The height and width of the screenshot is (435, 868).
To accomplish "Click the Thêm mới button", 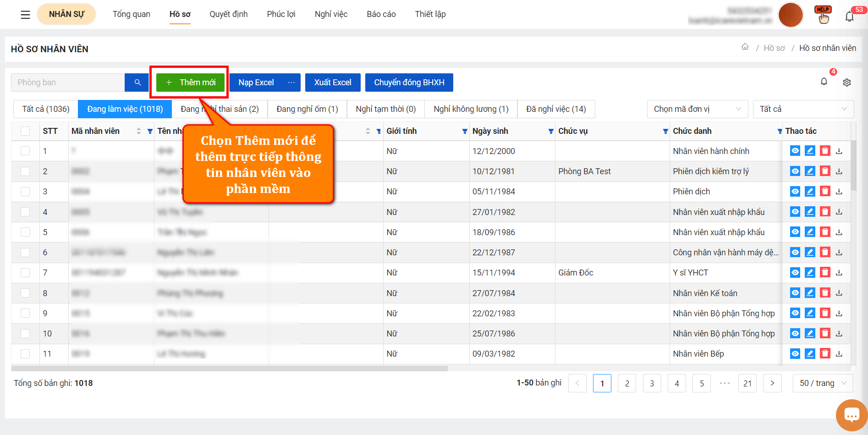I will click(190, 83).
